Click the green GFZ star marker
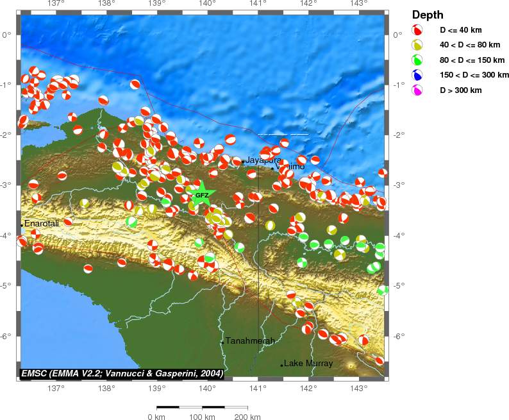509x420 pixels. click(201, 195)
